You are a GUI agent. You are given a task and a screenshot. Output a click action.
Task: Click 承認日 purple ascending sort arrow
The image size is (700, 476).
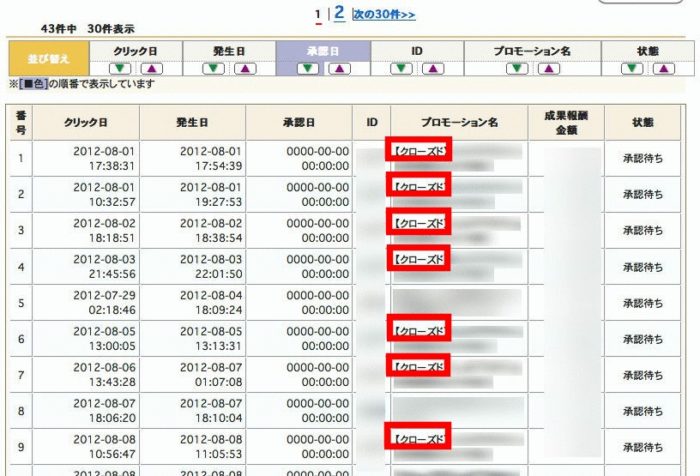tap(338, 69)
